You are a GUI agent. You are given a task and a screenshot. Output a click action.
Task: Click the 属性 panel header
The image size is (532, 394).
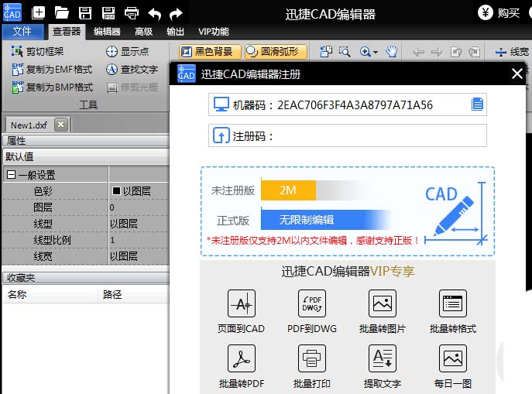[x=85, y=140]
